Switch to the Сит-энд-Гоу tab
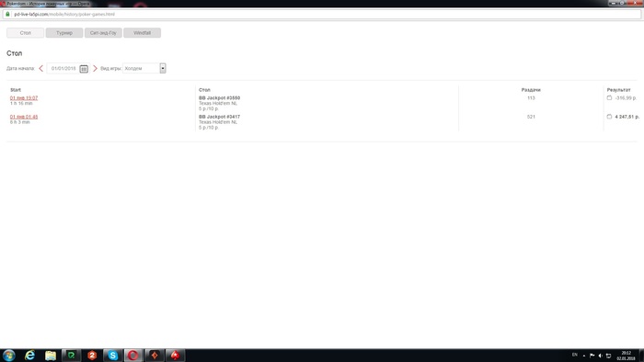The image size is (644, 362). (x=103, y=33)
